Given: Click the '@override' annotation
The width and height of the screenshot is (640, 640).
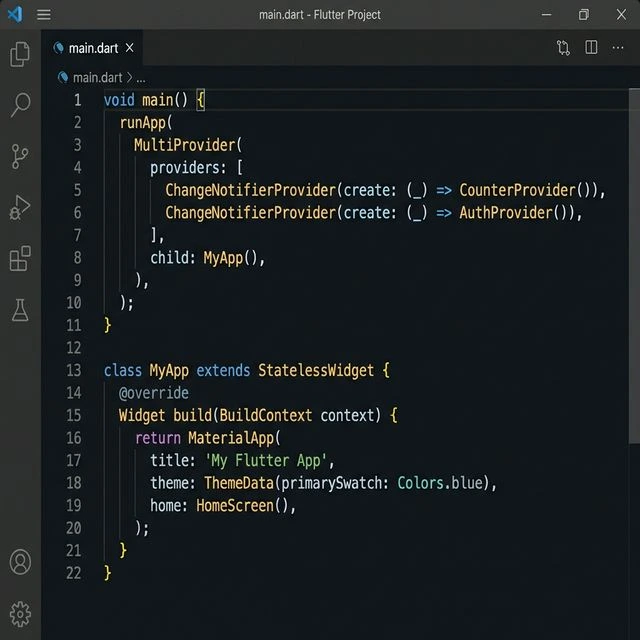Looking at the screenshot, I should [x=153, y=393].
